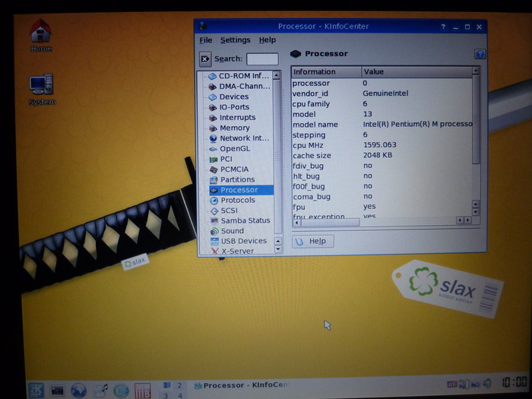The width and height of the screenshot is (532, 399).
Task: Click the Memory icon in sidebar
Action: point(213,128)
